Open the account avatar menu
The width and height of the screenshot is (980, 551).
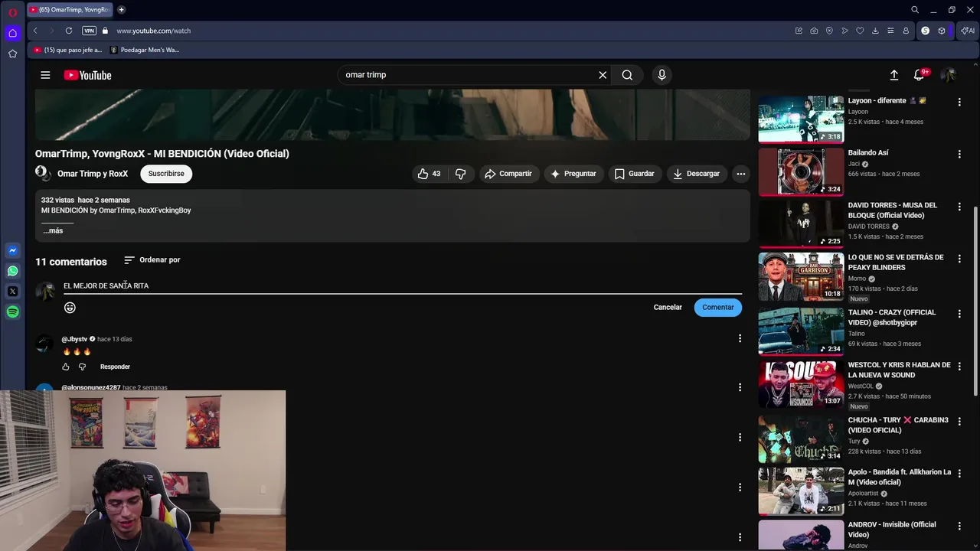coord(948,75)
